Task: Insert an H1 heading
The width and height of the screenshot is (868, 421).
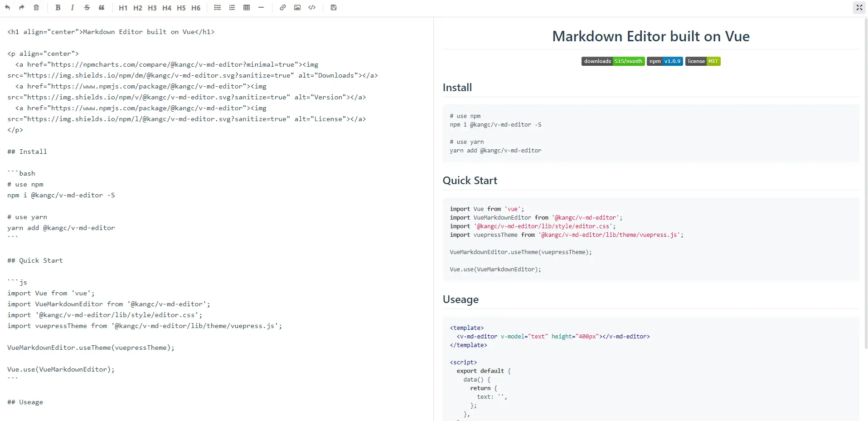Action: click(x=123, y=8)
